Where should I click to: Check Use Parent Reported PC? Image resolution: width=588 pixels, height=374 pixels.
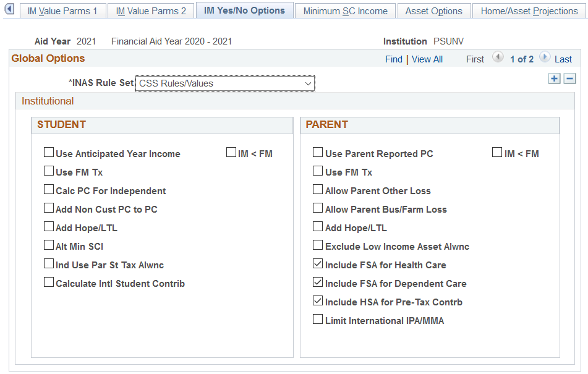(318, 152)
